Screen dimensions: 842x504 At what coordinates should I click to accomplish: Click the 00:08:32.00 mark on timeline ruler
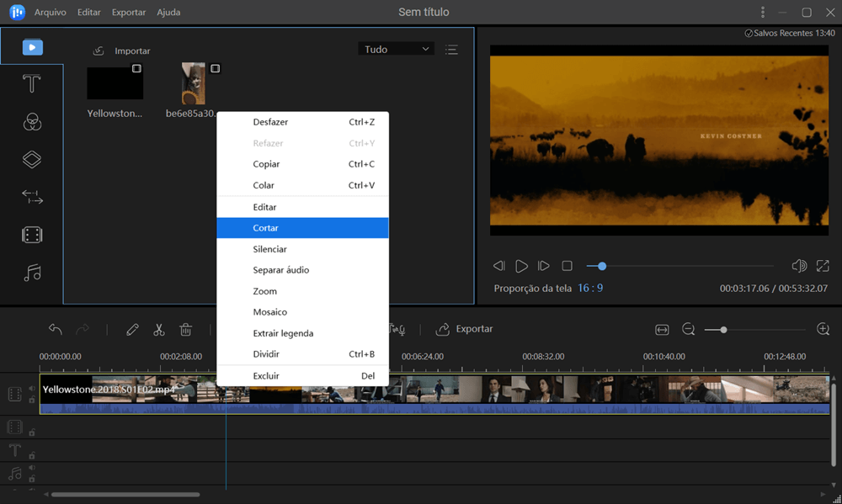pos(543,357)
